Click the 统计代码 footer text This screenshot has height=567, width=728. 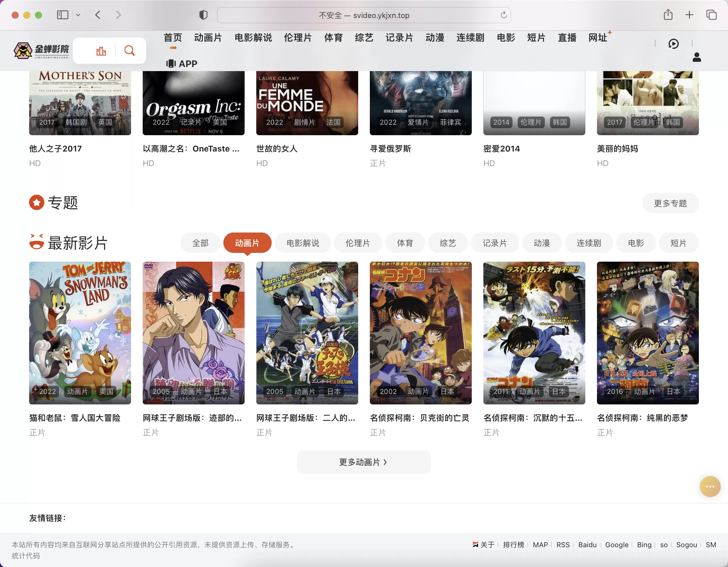click(x=26, y=556)
